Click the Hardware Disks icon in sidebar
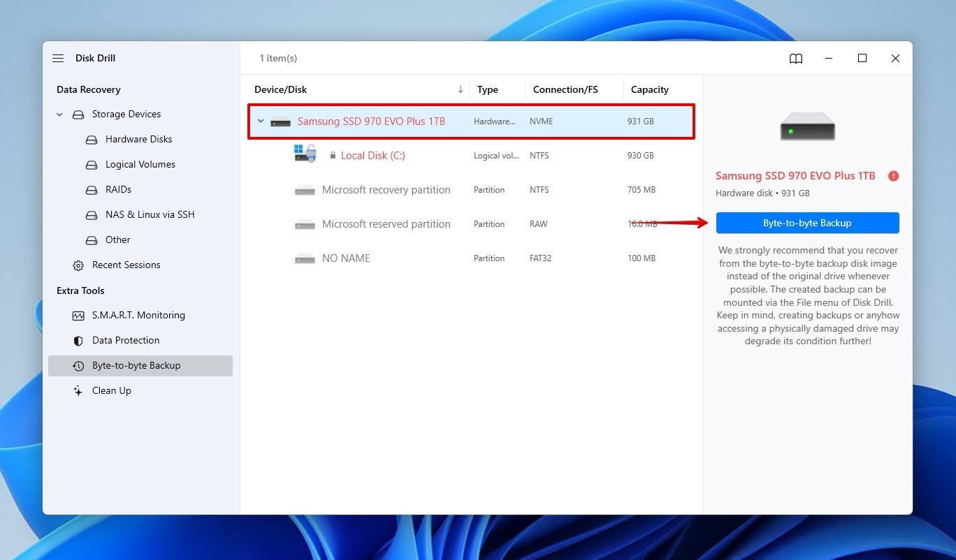This screenshot has width=956, height=560. coord(91,140)
